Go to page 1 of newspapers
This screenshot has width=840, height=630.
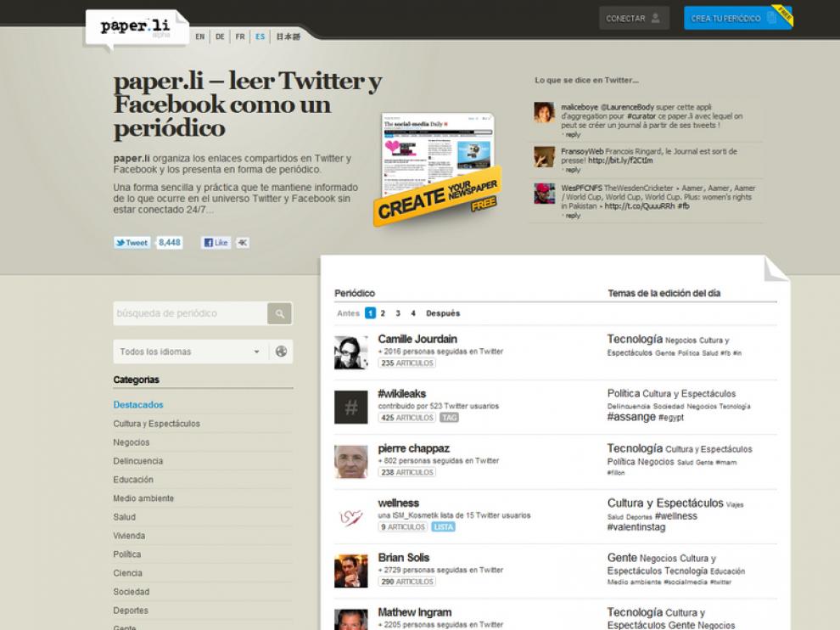click(370, 313)
